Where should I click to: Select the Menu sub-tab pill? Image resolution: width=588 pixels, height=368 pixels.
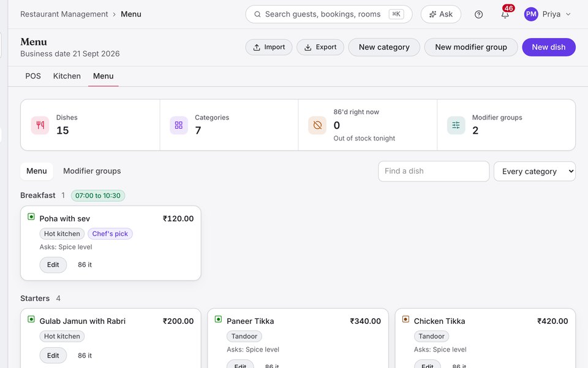point(36,171)
